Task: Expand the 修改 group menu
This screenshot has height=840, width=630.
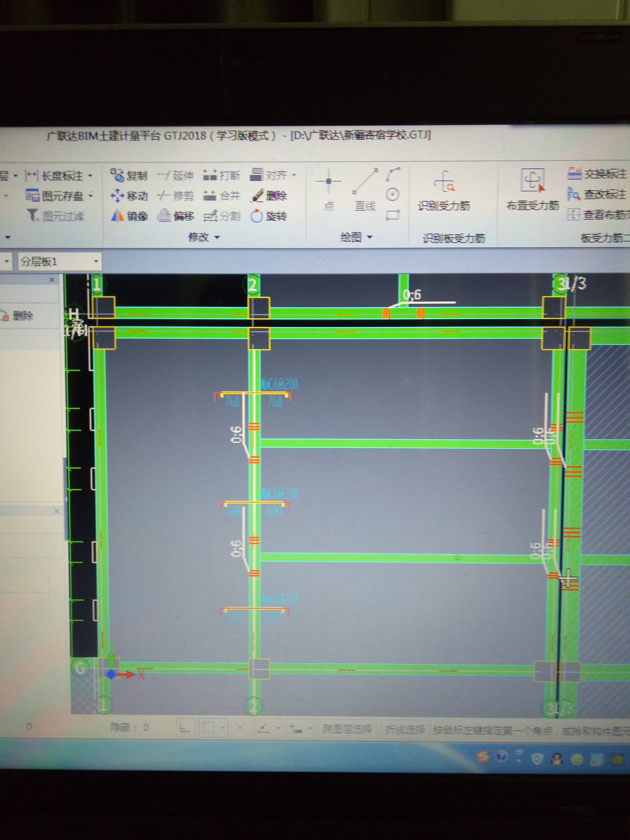Action: (x=204, y=237)
